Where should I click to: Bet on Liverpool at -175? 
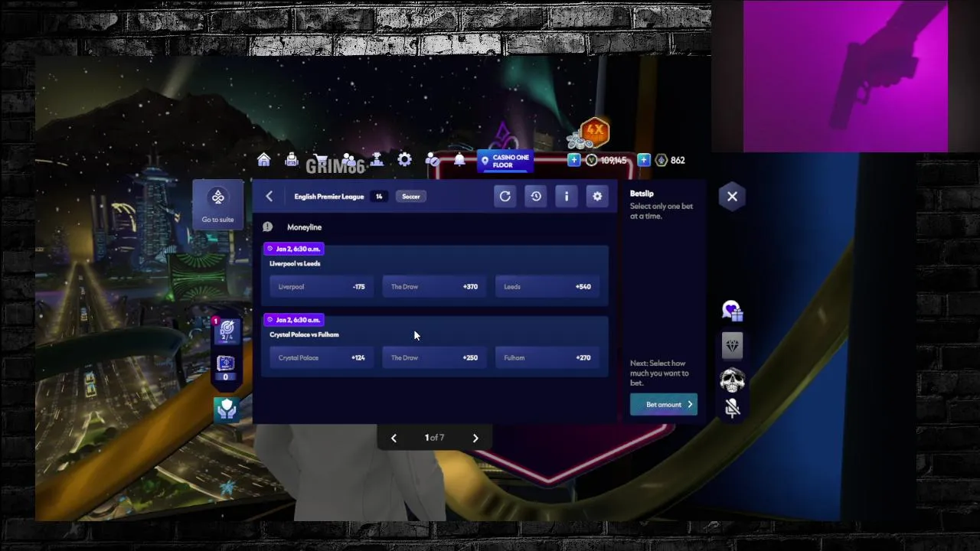point(322,287)
